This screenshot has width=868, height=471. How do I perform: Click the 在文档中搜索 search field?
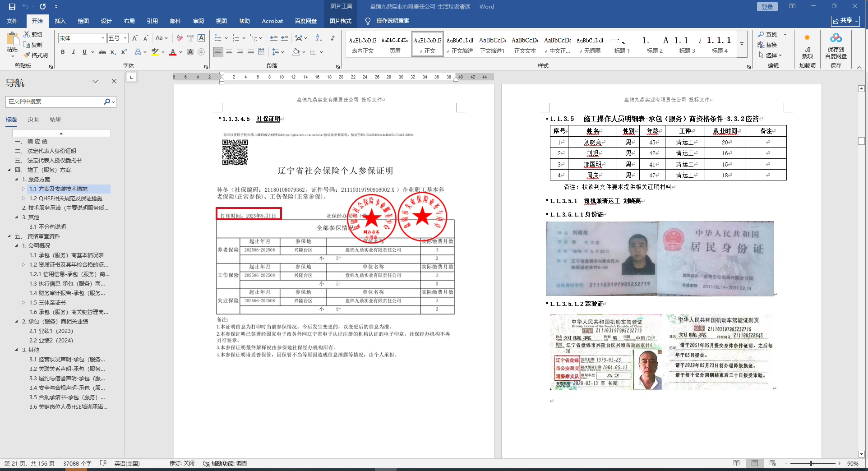point(55,102)
